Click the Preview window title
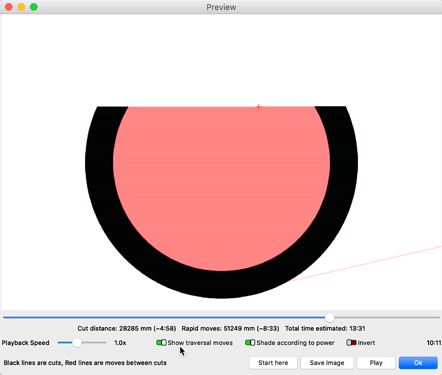The height and width of the screenshot is (375, 442). 221,7
